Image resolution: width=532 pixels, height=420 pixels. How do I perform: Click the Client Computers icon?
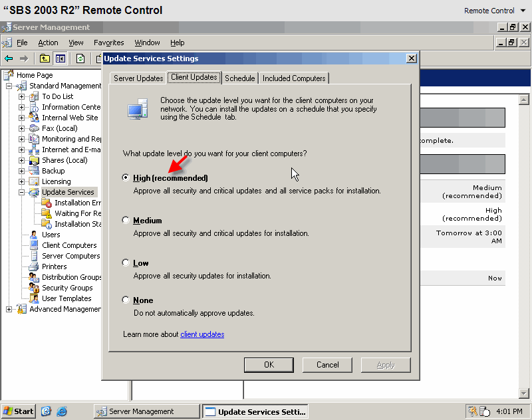click(34, 245)
